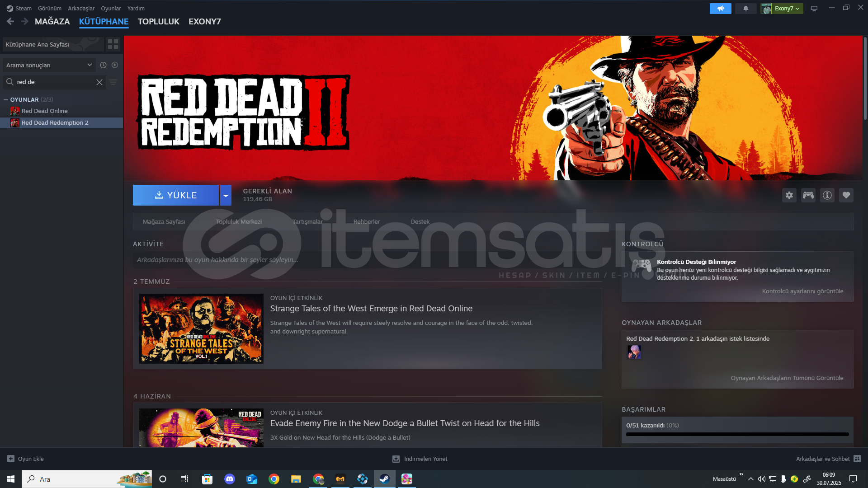Click Steam taskbar icon
This screenshot has height=488, width=868.
[385, 479]
